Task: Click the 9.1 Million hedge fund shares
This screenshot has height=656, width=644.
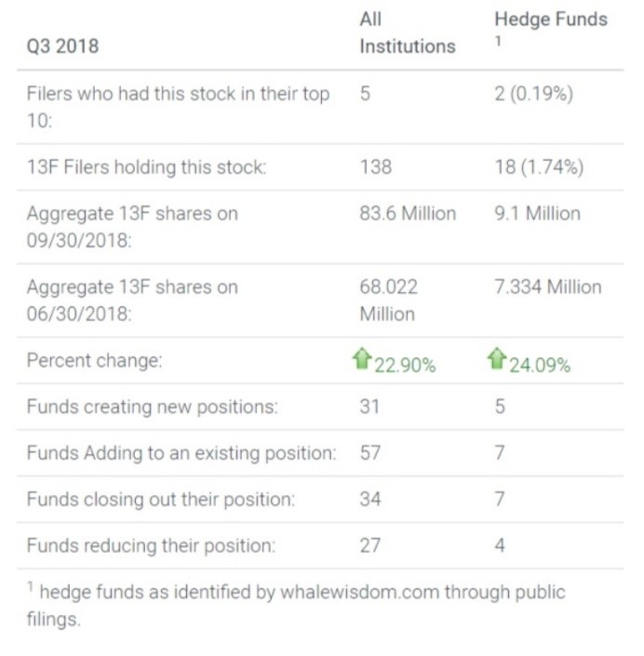Action: coord(537,213)
